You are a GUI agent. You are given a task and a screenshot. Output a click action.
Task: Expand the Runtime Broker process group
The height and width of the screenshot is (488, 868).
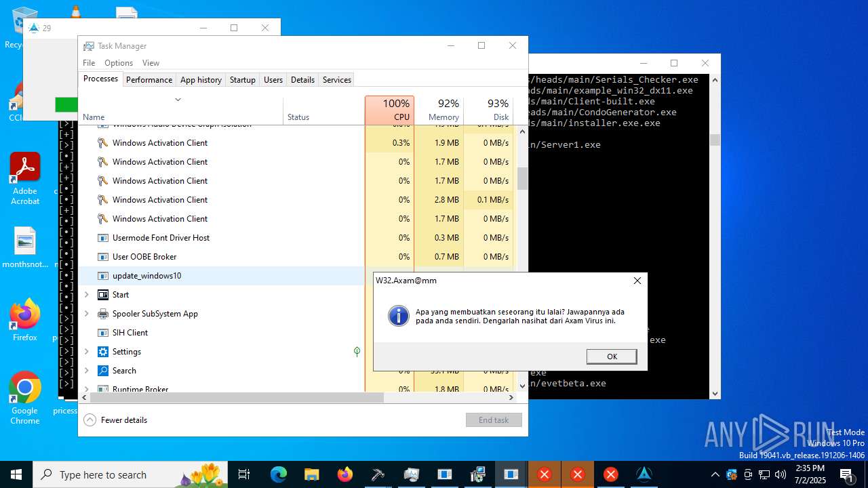tap(86, 390)
